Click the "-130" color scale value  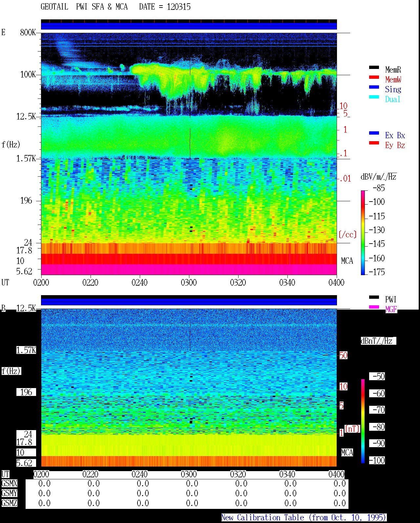coord(377,230)
